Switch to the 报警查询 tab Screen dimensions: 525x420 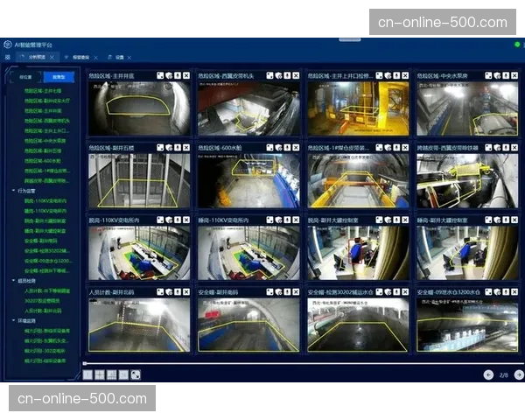(81, 58)
